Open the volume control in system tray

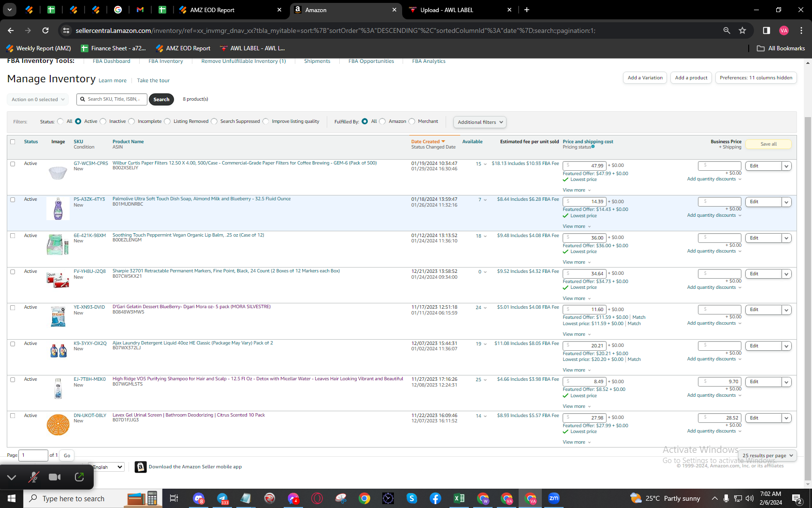pos(750,498)
